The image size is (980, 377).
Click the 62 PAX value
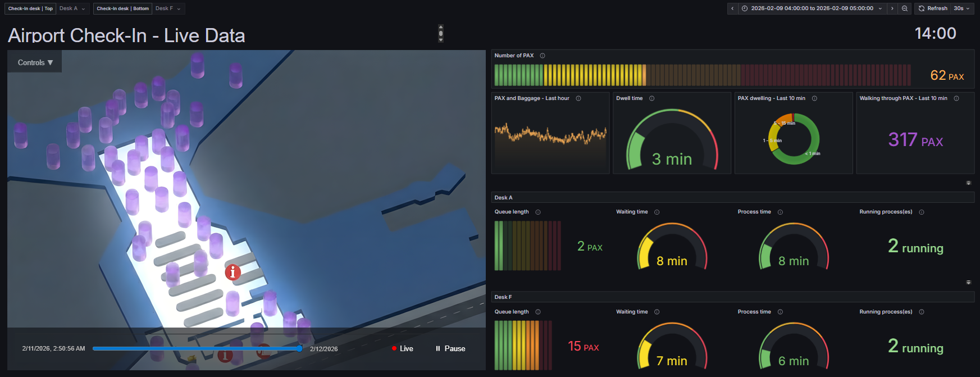947,75
